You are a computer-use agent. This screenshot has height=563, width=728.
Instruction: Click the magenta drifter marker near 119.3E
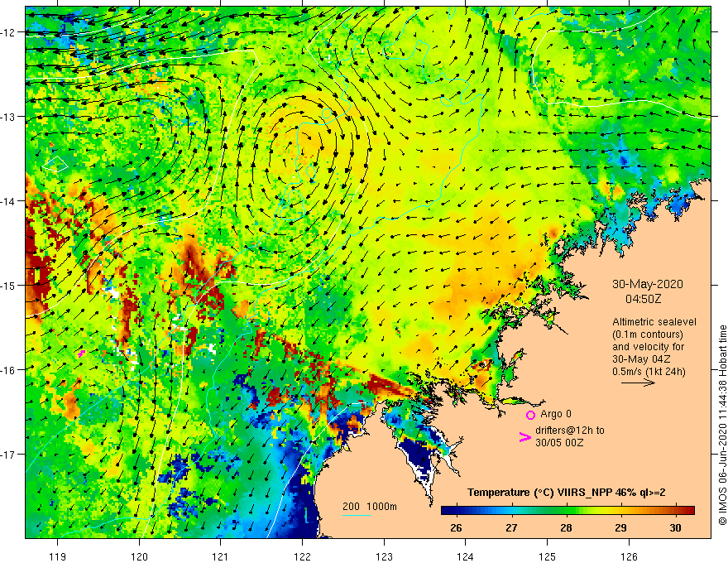(81, 354)
